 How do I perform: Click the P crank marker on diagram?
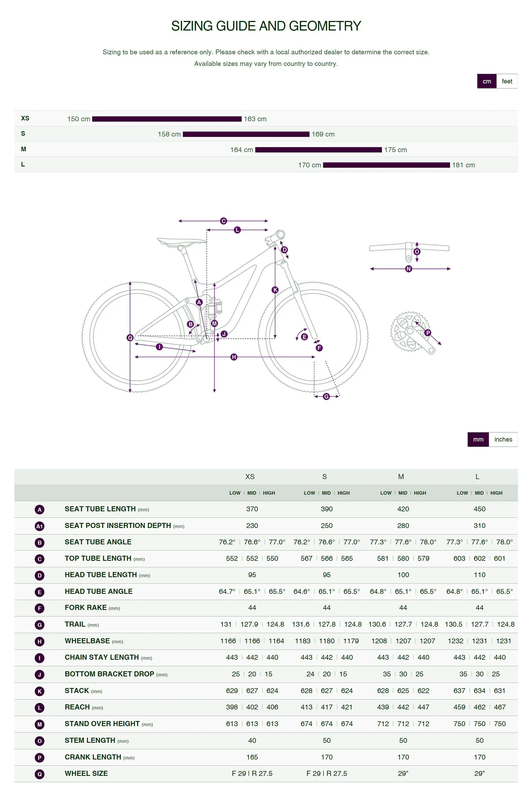[427, 332]
